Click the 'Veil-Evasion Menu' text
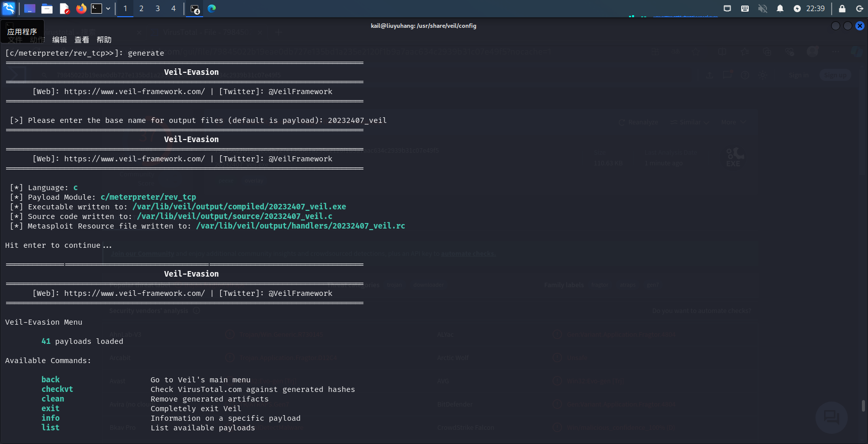This screenshot has height=444, width=868. 43,322
